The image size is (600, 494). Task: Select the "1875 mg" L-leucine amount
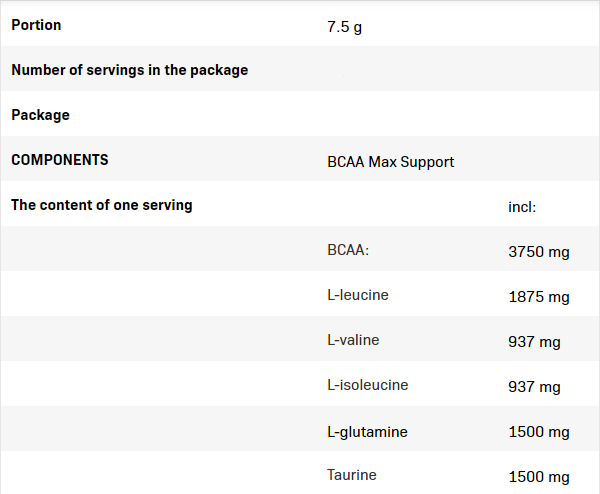pos(538,297)
